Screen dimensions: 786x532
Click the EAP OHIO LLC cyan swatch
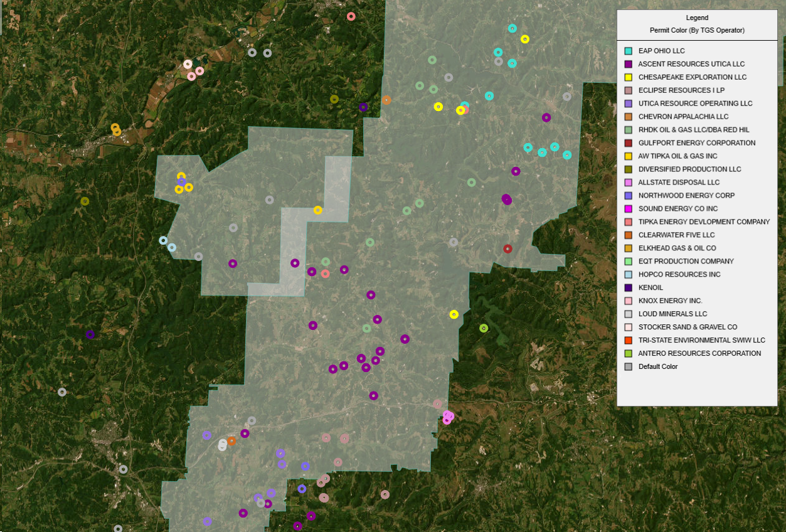click(629, 51)
